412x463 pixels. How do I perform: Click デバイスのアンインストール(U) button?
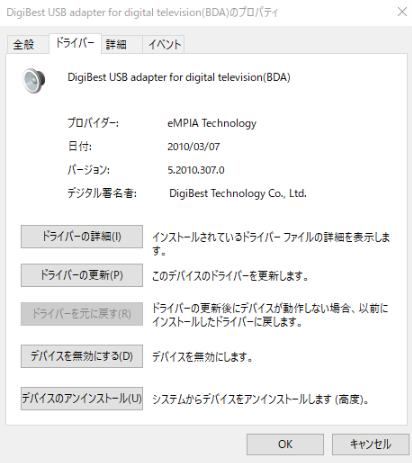(x=82, y=398)
